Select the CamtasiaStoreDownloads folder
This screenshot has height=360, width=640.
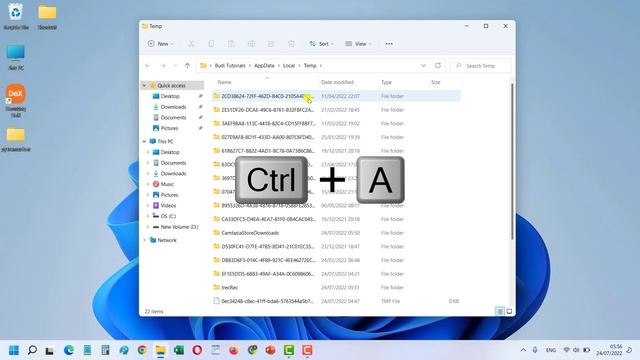[250, 233]
